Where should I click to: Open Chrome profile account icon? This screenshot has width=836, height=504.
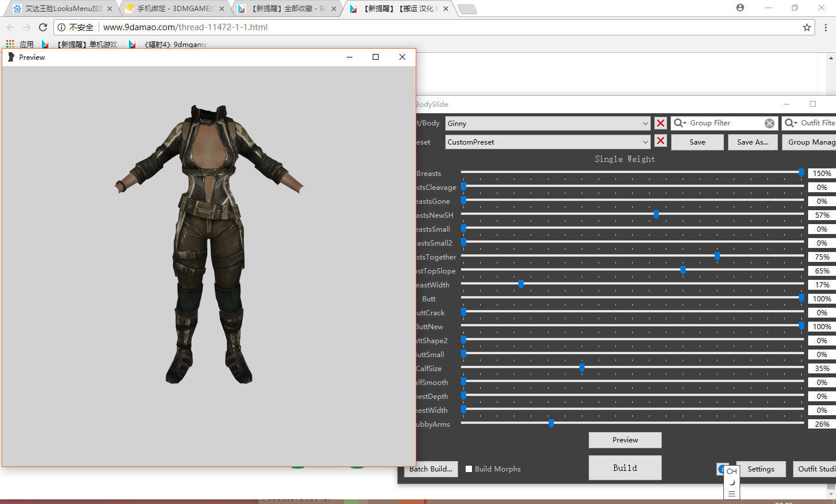pyautogui.click(x=740, y=8)
